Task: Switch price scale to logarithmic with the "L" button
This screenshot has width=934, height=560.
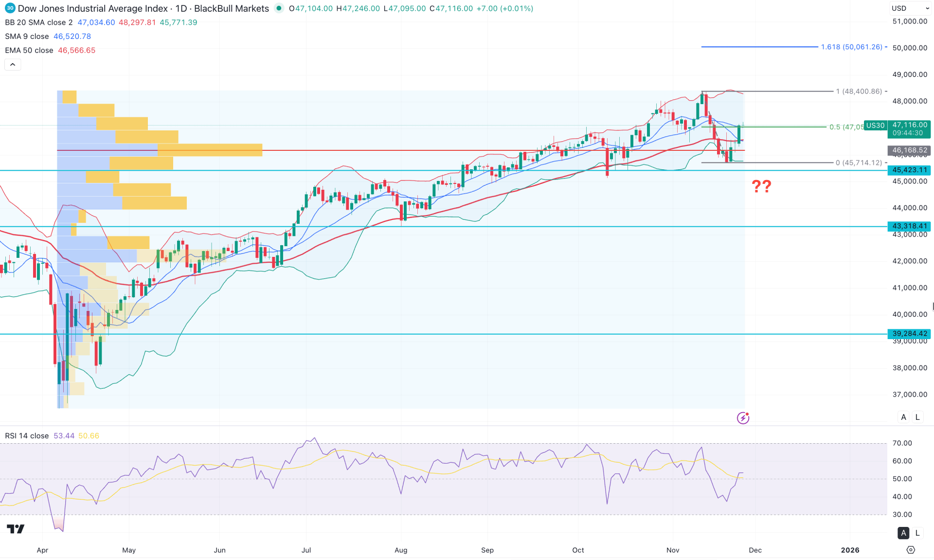Action: [x=917, y=417]
